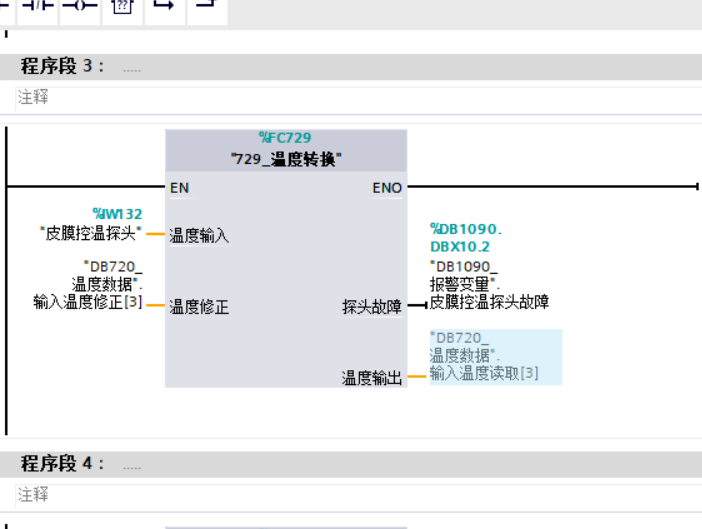The width and height of the screenshot is (702, 529).
Task: Click the open branch toolbar icon
Action: pyautogui.click(x=164, y=6)
